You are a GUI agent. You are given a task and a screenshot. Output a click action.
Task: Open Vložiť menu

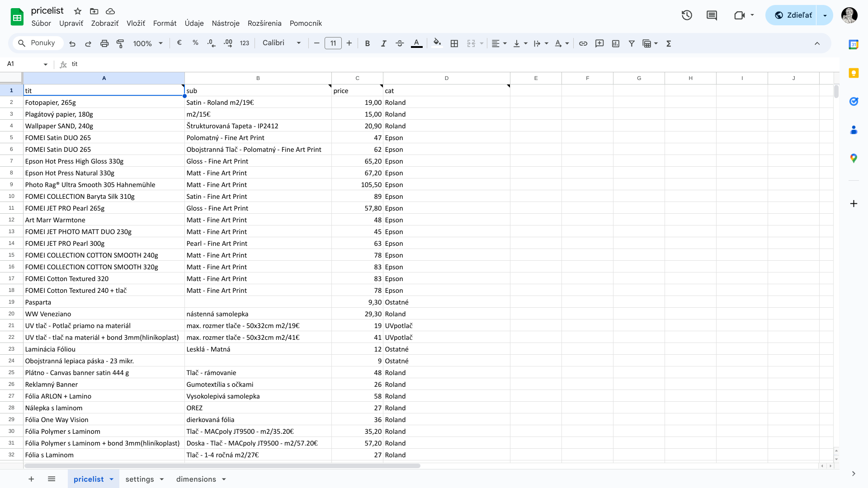point(136,23)
